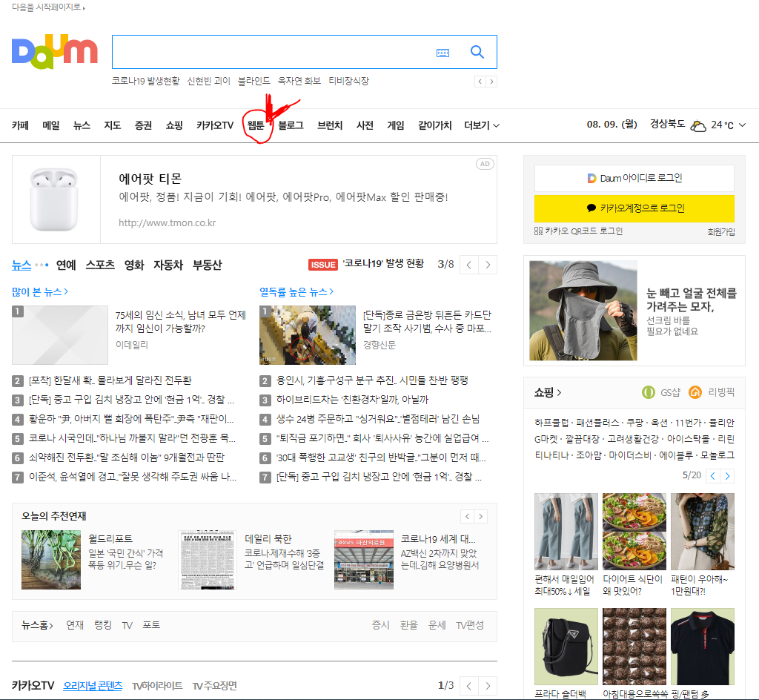The image size is (759, 700).
Task: Go to next shopping mall page
Action: coord(727,476)
